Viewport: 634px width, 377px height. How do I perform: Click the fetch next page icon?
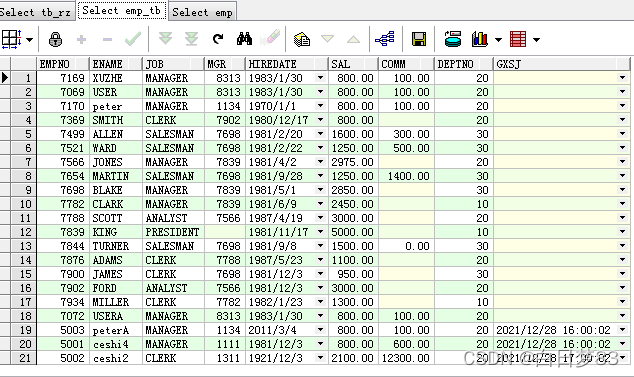(x=165, y=39)
